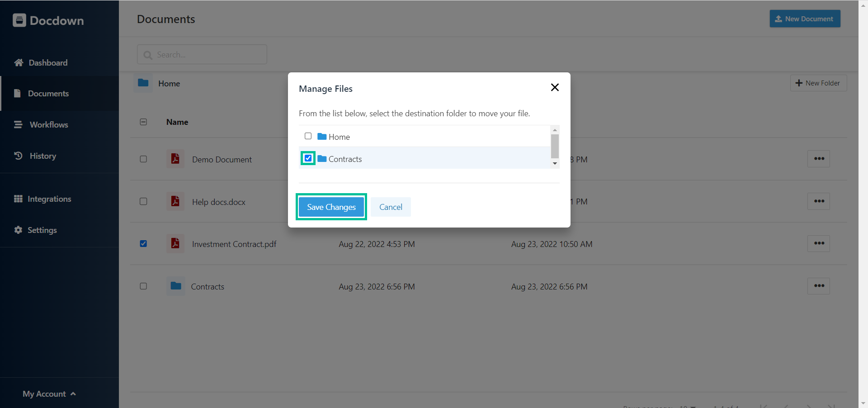The height and width of the screenshot is (408, 868).
Task: Check the Home folder checkbox in Manage Files
Action: tap(308, 136)
